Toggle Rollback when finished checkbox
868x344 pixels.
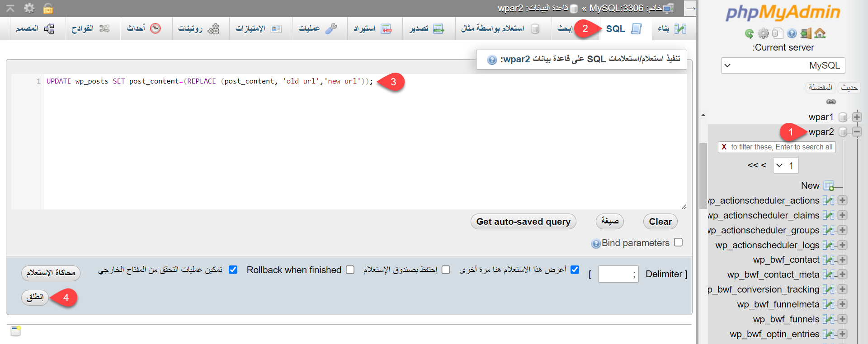[350, 270]
